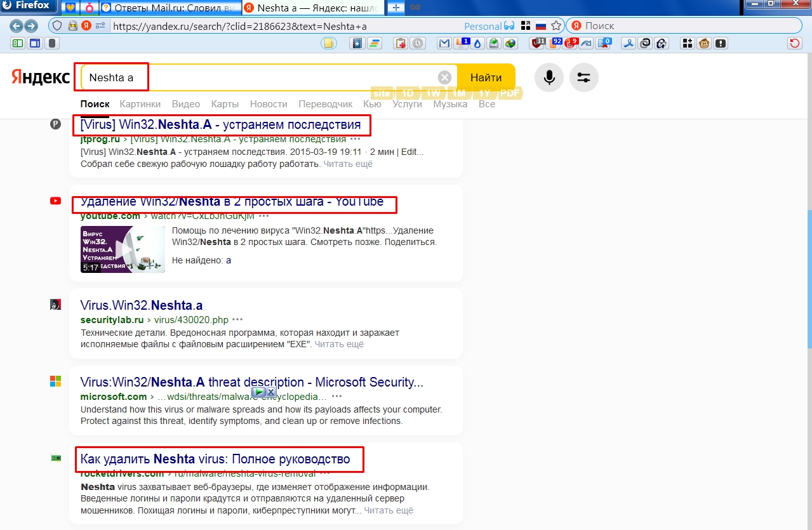Click the glasses icon beside Personal
This screenshot has width=812, height=530.
[509, 26]
